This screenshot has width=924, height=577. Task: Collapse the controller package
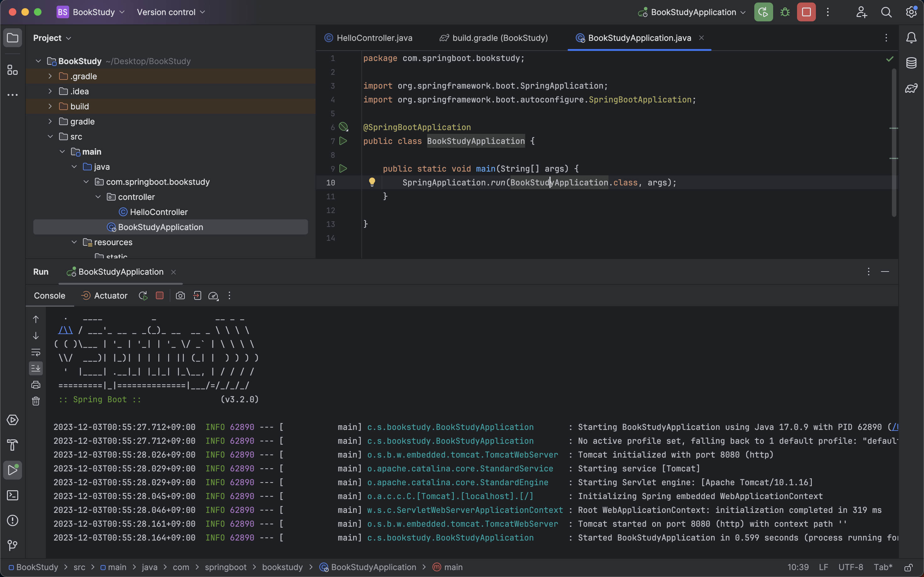98,197
